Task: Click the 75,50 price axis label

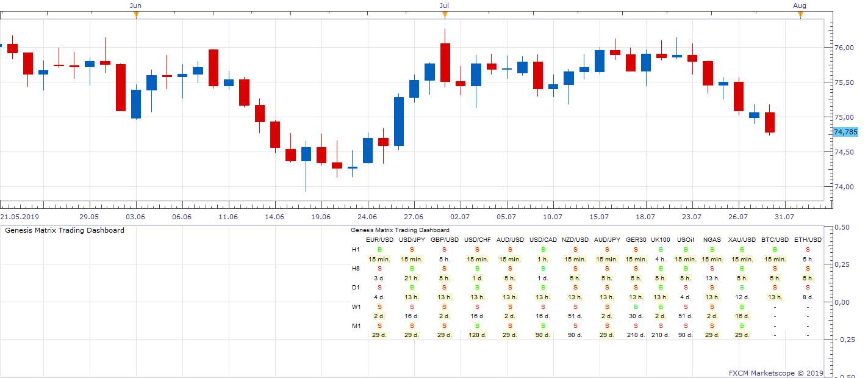Action: (843, 82)
